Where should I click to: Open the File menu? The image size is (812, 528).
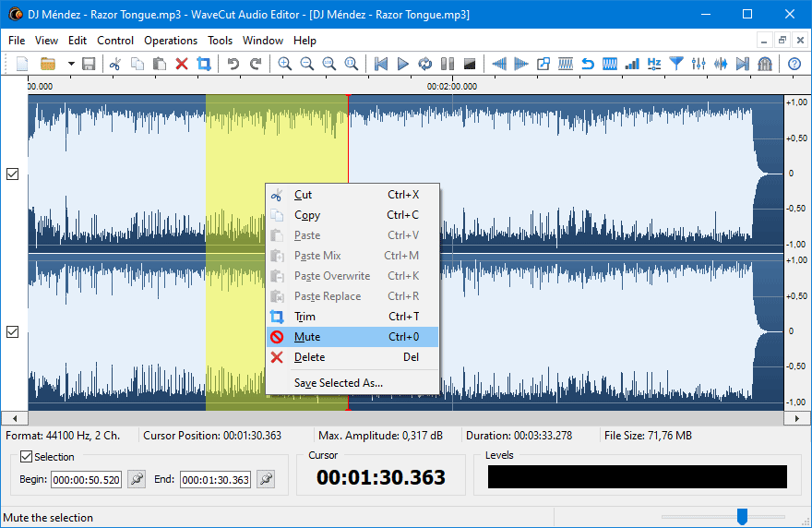pos(17,41)
